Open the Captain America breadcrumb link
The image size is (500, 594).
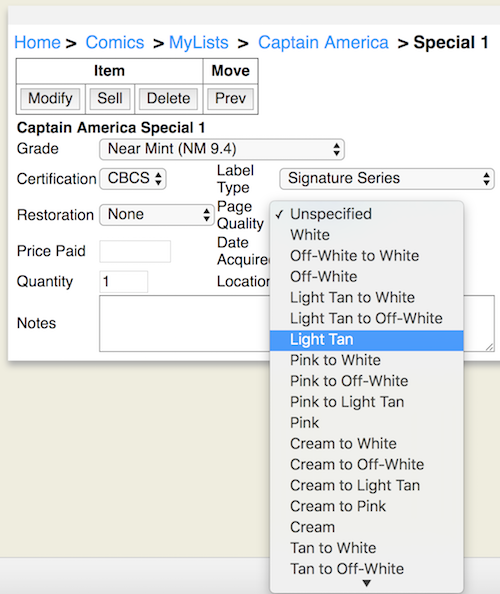(323, 42)
